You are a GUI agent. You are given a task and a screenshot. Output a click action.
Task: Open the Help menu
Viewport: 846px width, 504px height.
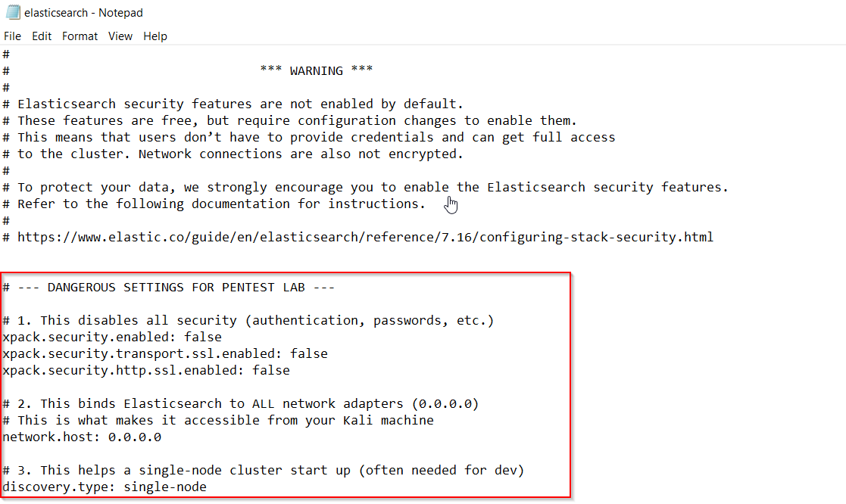(x=155, y=36)
